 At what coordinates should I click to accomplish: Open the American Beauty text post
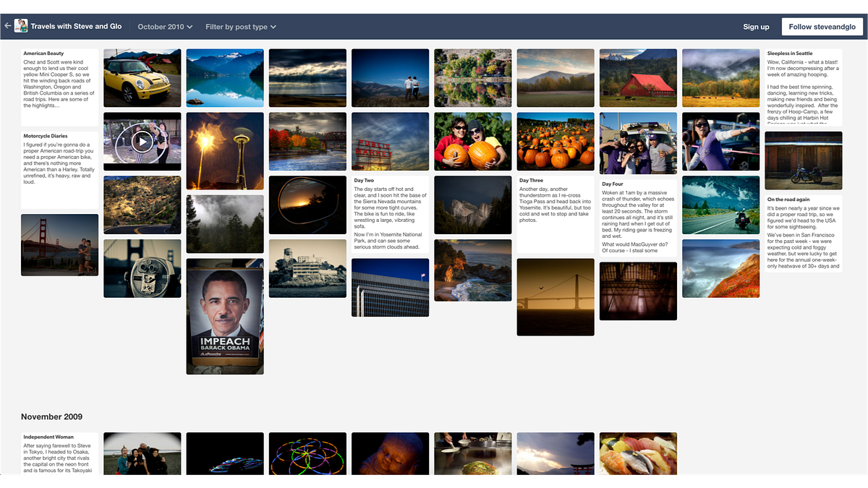(59, 87)
